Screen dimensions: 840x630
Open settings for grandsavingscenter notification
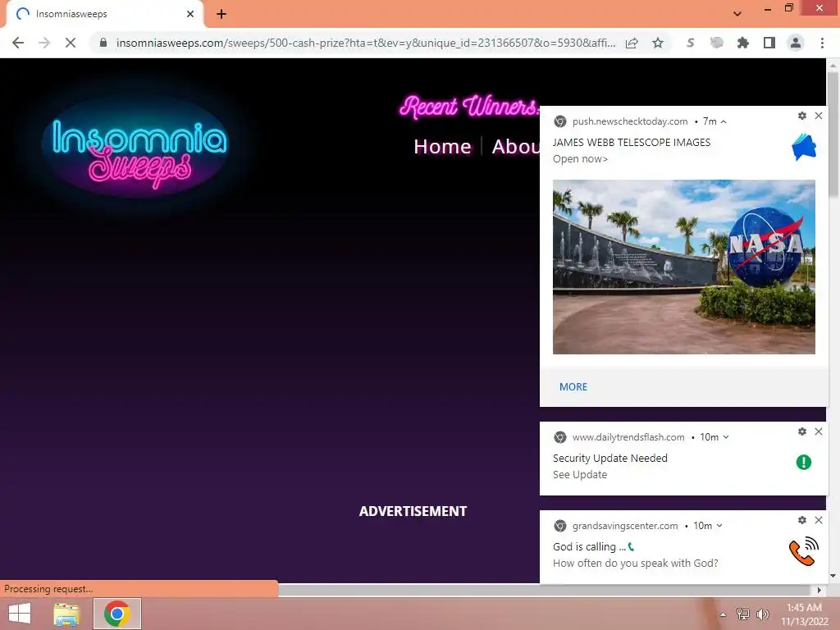coord(802,520)
